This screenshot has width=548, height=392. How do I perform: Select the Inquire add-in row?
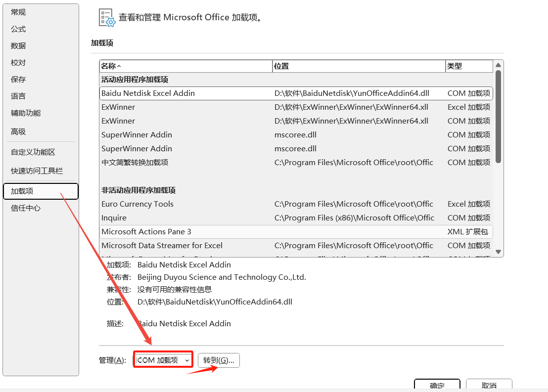[x=296, y=218]
